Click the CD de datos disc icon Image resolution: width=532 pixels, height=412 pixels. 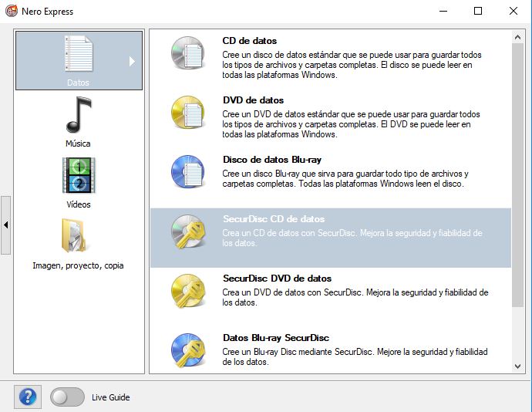click(187, 54)
